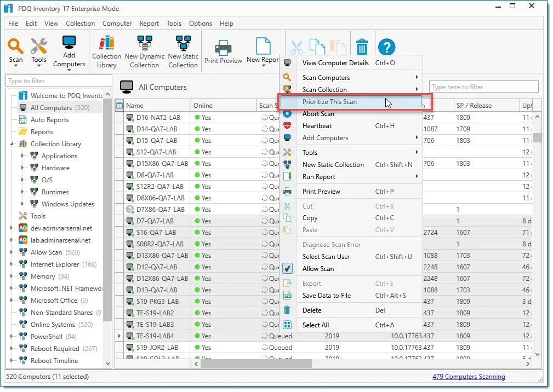Viewport: 553px width, 392px height.
Task: Sort by the Online column header
Action: (223, 105)
